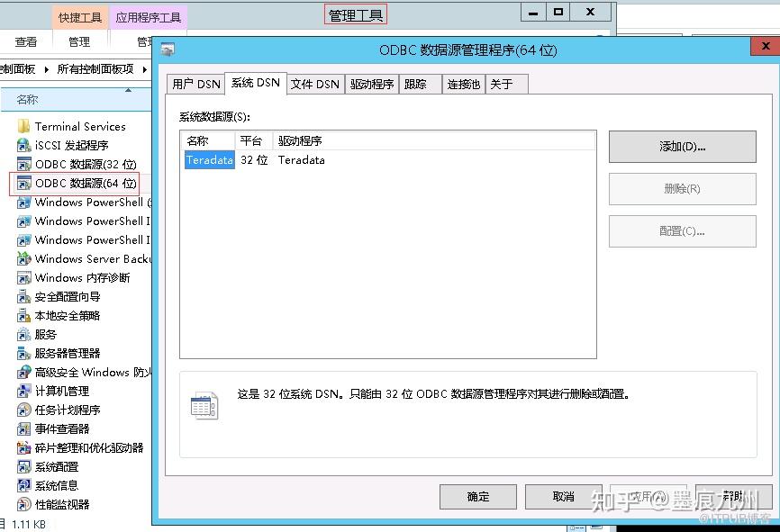Click the 平台 column header

pyautogui.click(x=254, y=140)
